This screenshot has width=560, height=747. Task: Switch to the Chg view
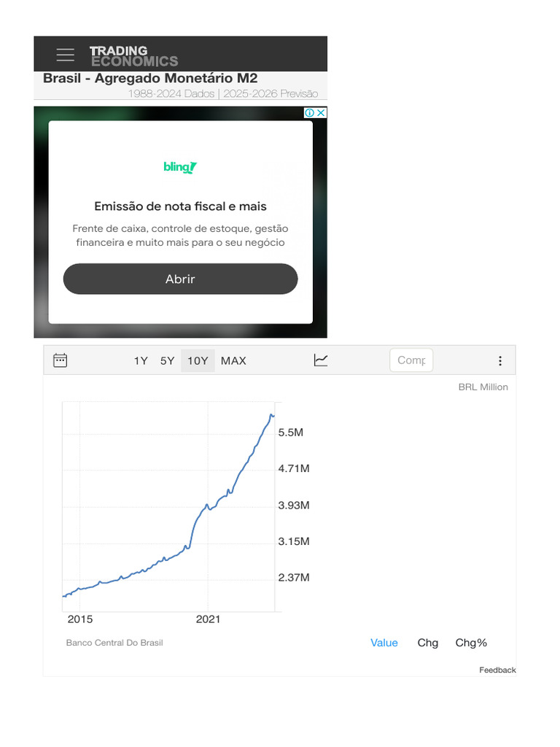[428, 643]
